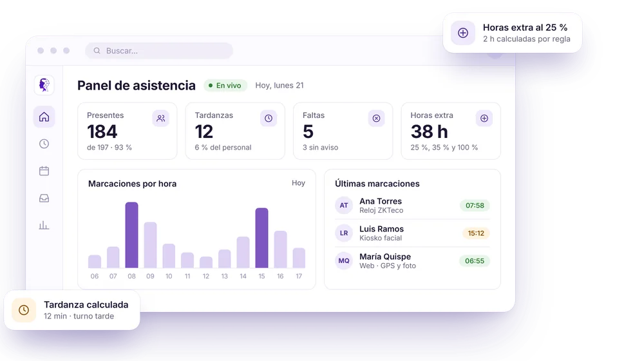Viewport: 644px width, 361px height.
Task: Select the 16 hour bar in chart
Action: click(280, 249)
